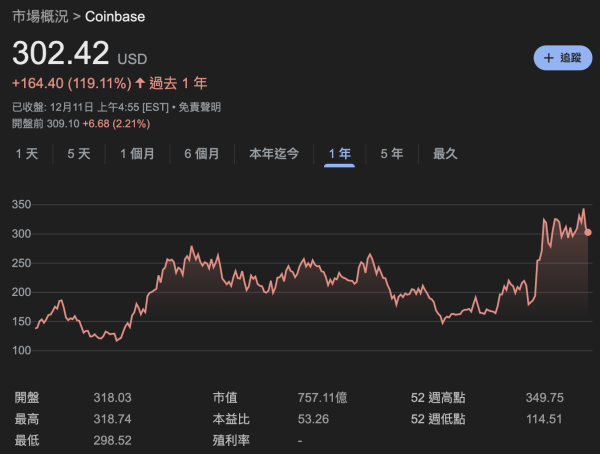Click the 已收盤 12月11日 timestamp text
Screen dimensions: 600x454
coord(90,107)
